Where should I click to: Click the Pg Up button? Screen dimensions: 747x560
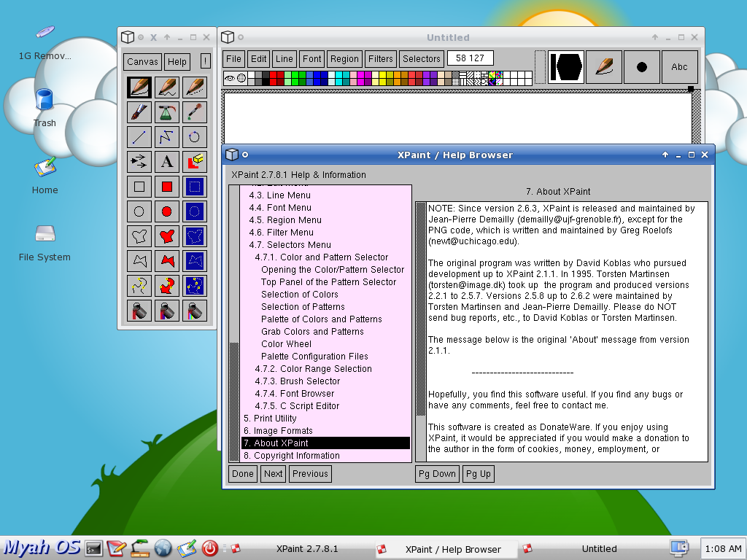click(479, 474)
